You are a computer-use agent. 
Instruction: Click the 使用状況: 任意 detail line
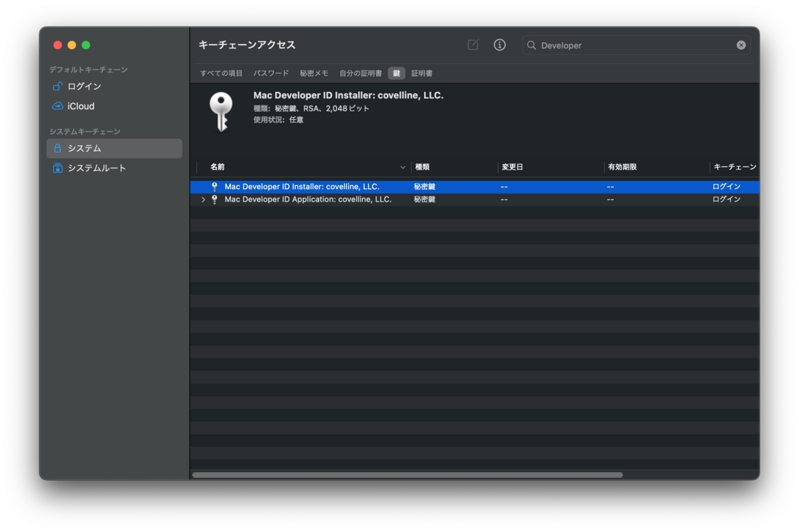pos(278,120)
